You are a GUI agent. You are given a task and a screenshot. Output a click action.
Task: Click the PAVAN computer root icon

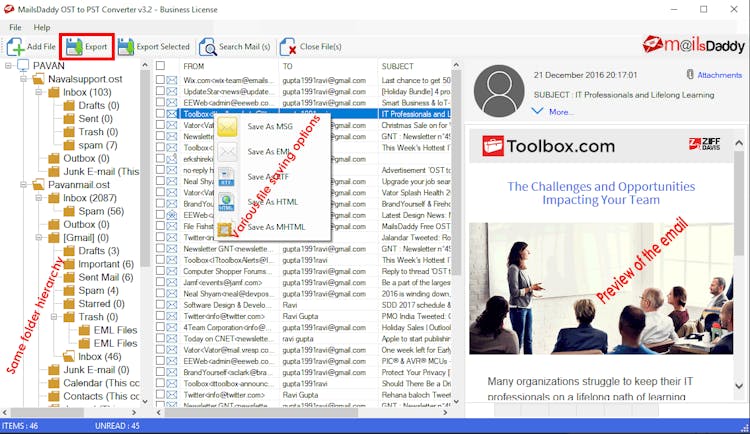click(x=23, y=66)
